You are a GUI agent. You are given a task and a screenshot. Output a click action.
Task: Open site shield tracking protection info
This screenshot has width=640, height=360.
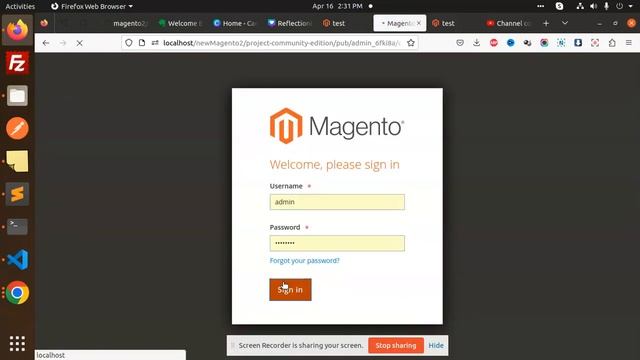click(129, 43)
